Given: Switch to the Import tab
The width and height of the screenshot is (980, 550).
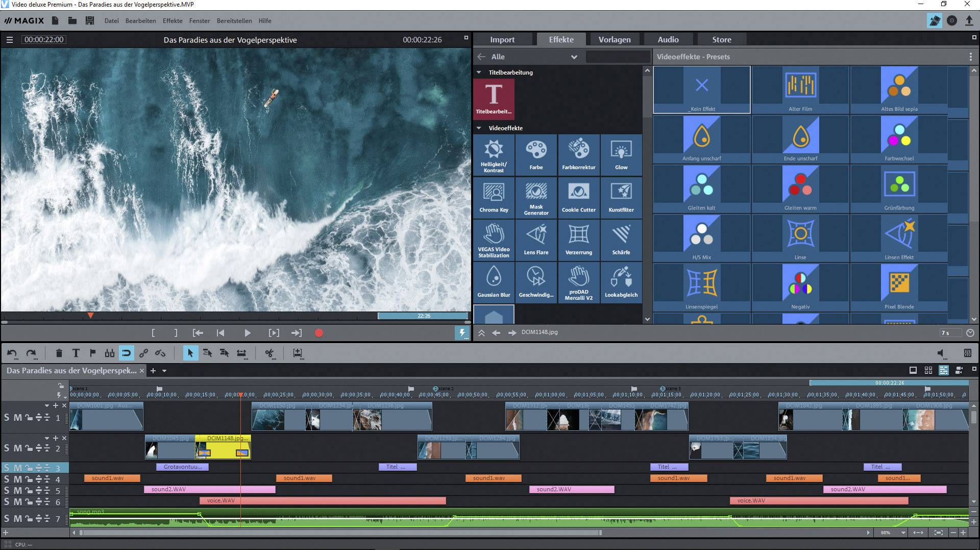Looking at the screenshot, I should point(502,39).
